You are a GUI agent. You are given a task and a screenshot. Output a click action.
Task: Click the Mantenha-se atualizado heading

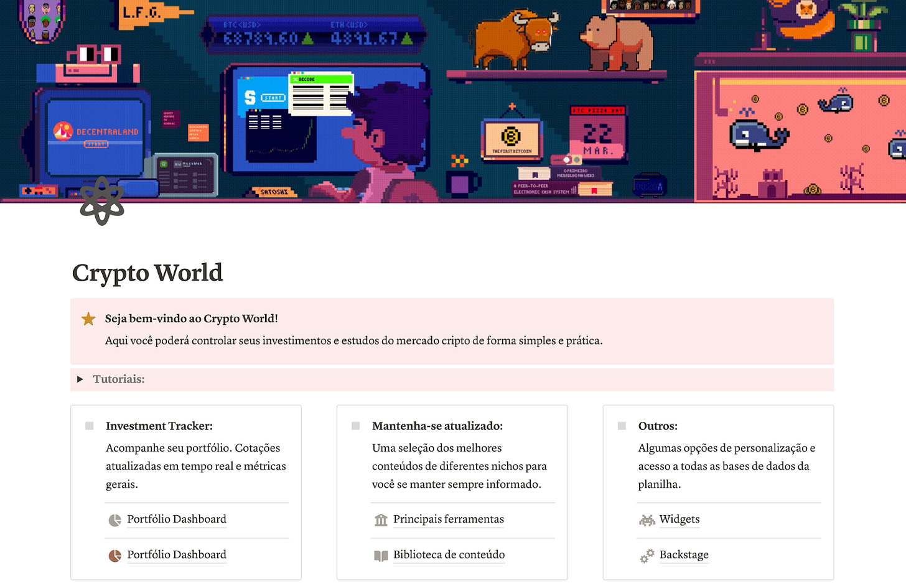437,426
